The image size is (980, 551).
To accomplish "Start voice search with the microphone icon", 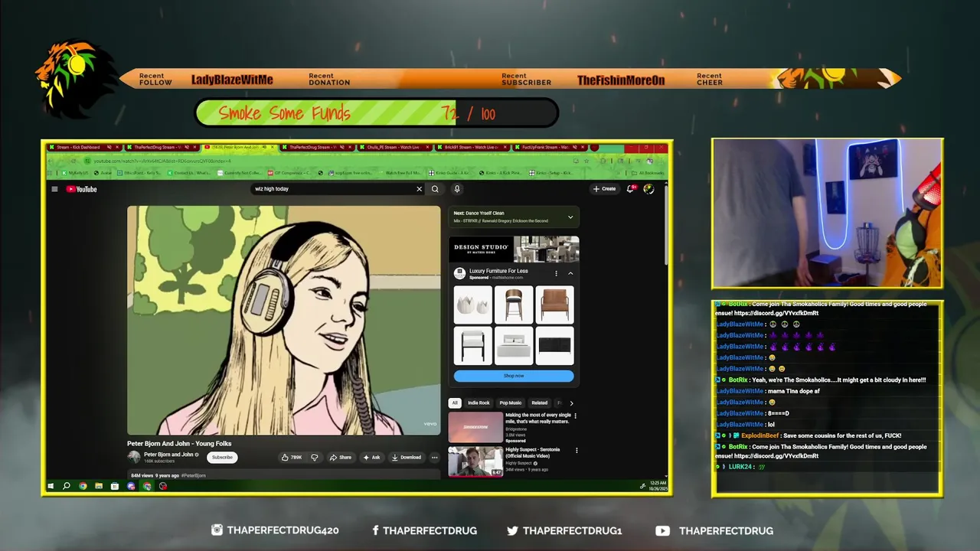I will pos(457,189).
